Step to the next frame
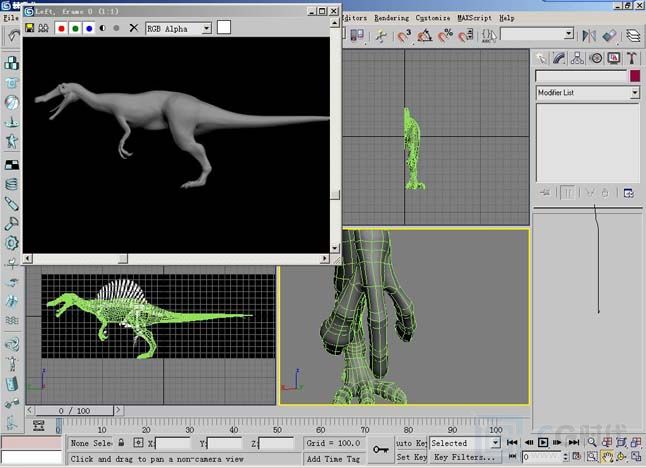The image size is (646, 468). pos(557,442)
